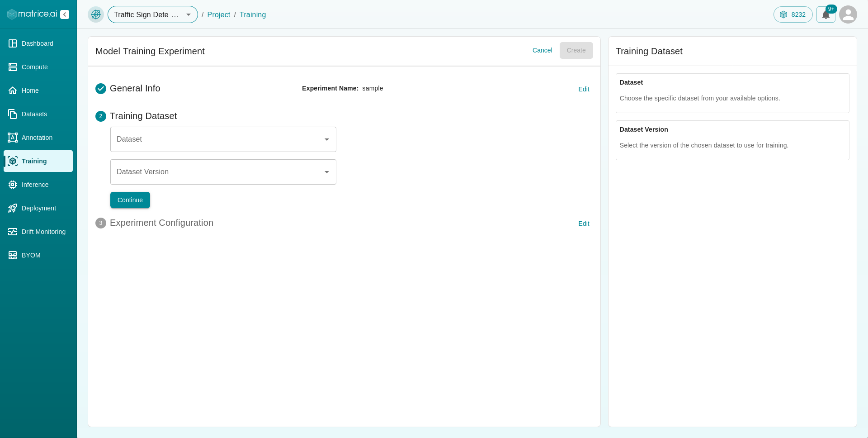
Task: Click the Drift Monitoring icon
Action: (13, 232)
